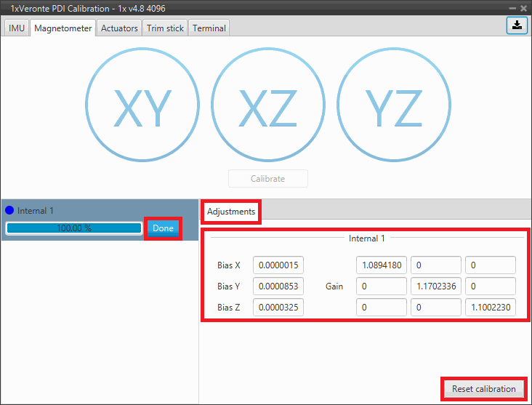Click the gain field showing 1.0894180

point(382,265)
